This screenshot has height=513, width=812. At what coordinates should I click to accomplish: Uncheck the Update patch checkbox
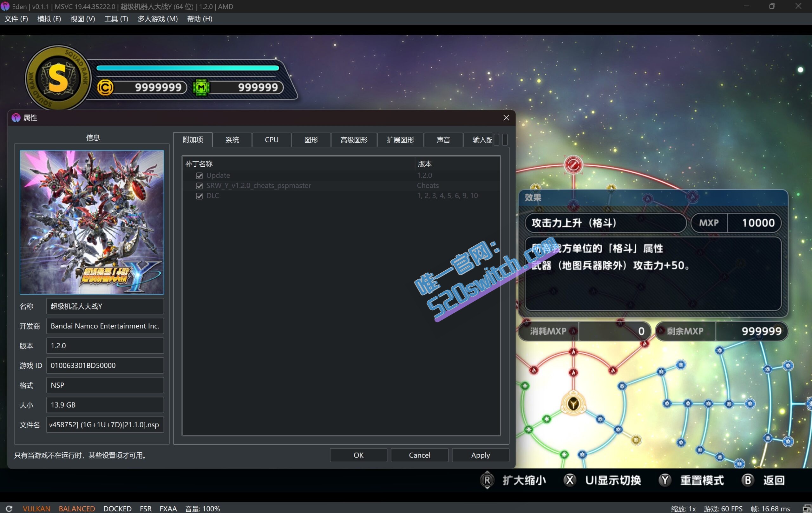[x=199, y=176]
